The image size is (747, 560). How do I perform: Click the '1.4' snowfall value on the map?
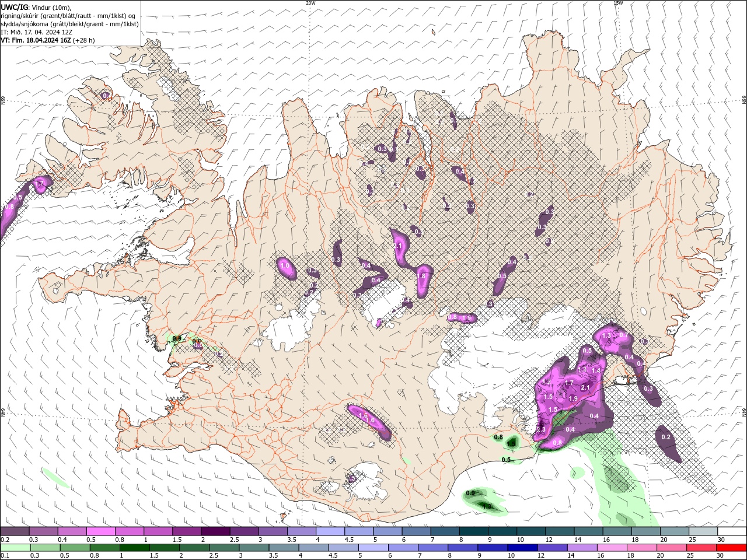point(596,370)
